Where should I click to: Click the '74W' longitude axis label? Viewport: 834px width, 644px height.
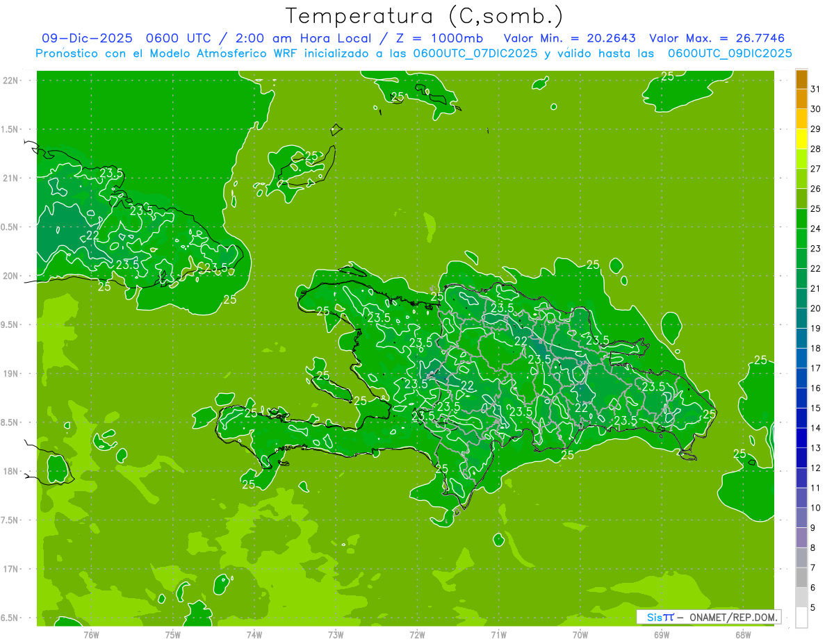pyautogui.click(x=254, y=634)
